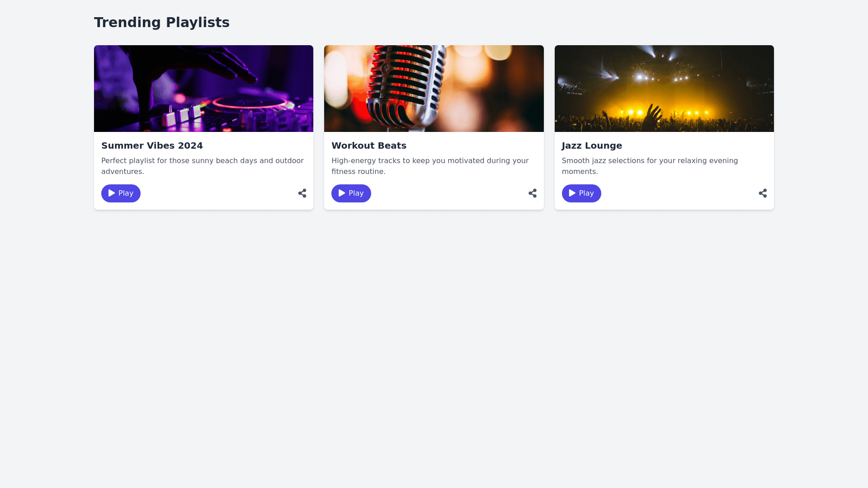The image size is (868, 488).
Task: Click the play triangle icon for Workout Beats
Action: tap(342, 193)
